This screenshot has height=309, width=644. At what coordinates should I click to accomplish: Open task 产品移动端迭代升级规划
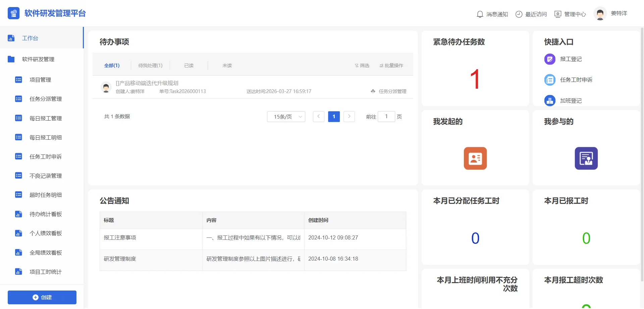tap(147, 83)
